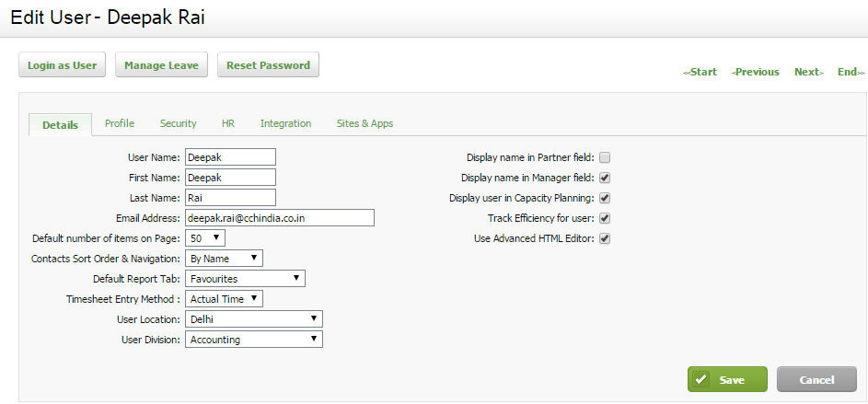Open Default number of items dropdown
The height and width of the screenshot is (404, 868).
coord(205,238)
